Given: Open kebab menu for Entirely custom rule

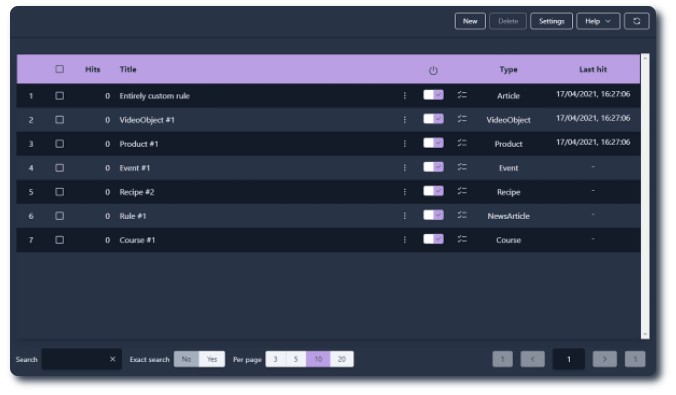Looking at the screenshot, I should click(x=404, y=96).
